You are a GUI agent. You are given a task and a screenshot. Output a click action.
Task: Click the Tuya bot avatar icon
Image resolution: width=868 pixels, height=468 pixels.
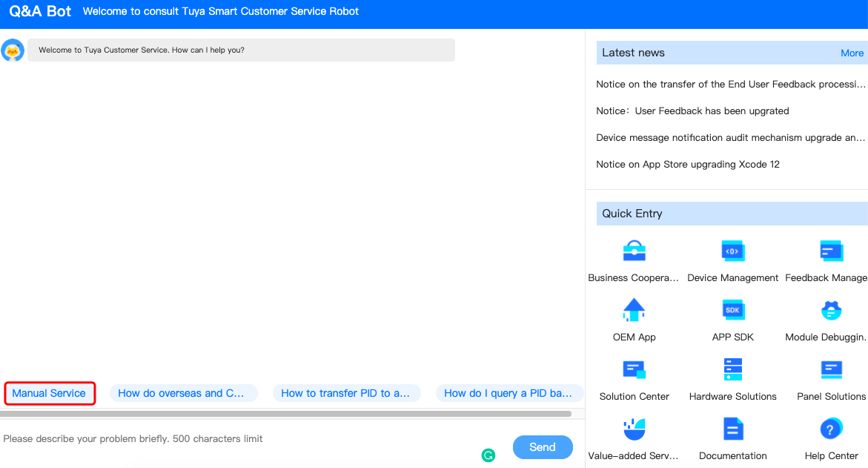pyautogui.click(x=13, y=50)
